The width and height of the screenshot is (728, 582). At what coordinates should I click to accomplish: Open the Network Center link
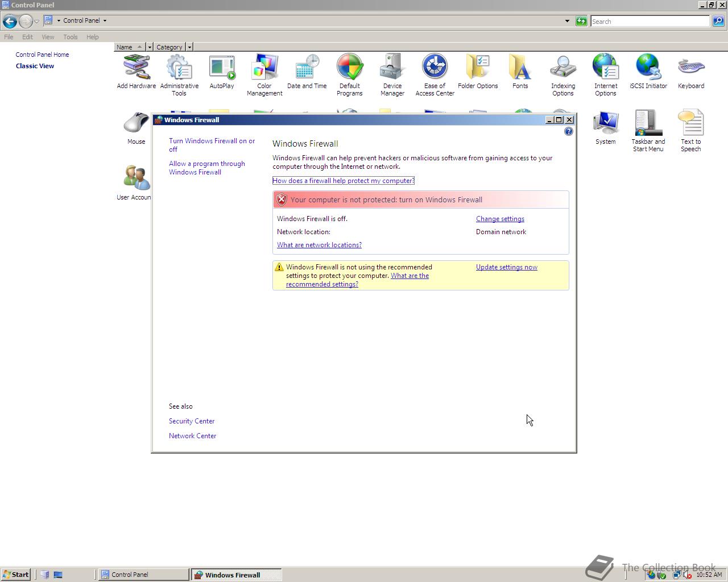click(192, 436)
